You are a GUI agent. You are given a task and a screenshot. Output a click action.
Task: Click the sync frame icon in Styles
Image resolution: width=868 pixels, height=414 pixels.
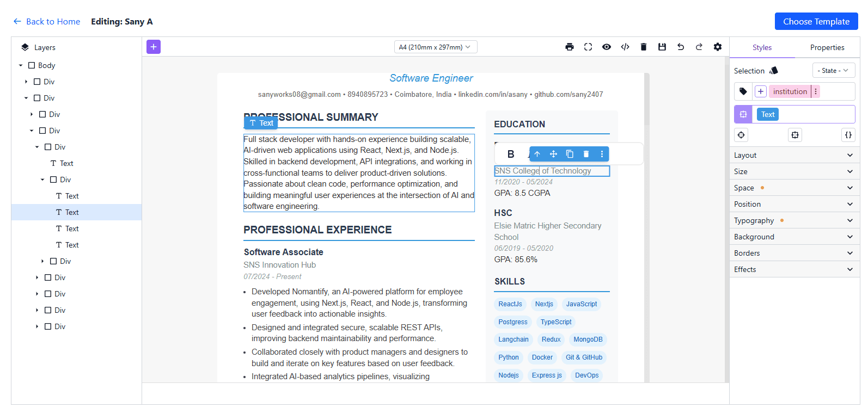click(795, 135)
